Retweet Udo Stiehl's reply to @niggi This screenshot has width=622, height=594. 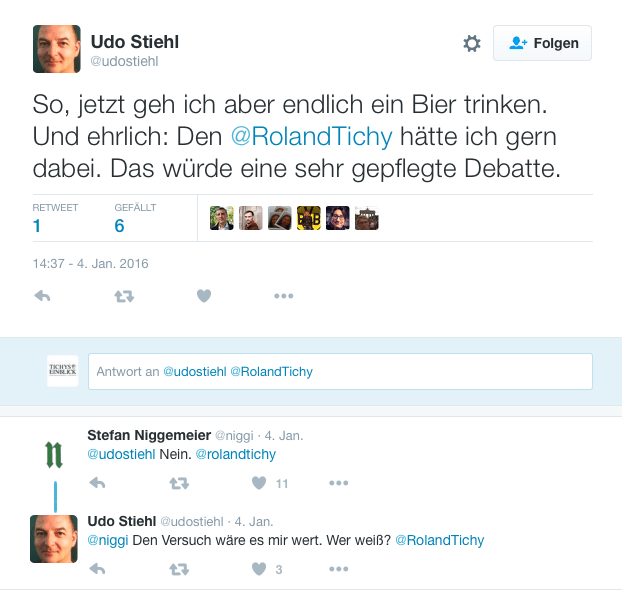point(179,569)
